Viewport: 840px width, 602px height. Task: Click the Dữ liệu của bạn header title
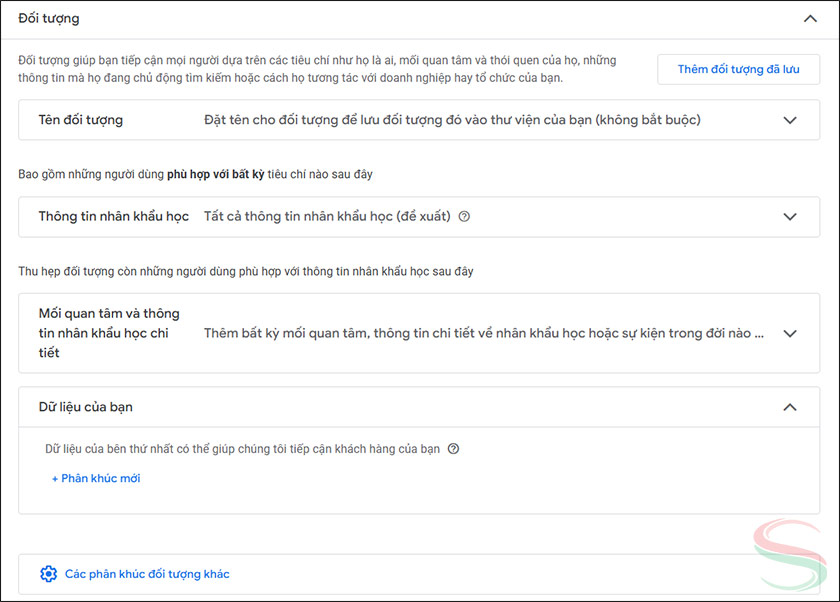coord(85,407)
